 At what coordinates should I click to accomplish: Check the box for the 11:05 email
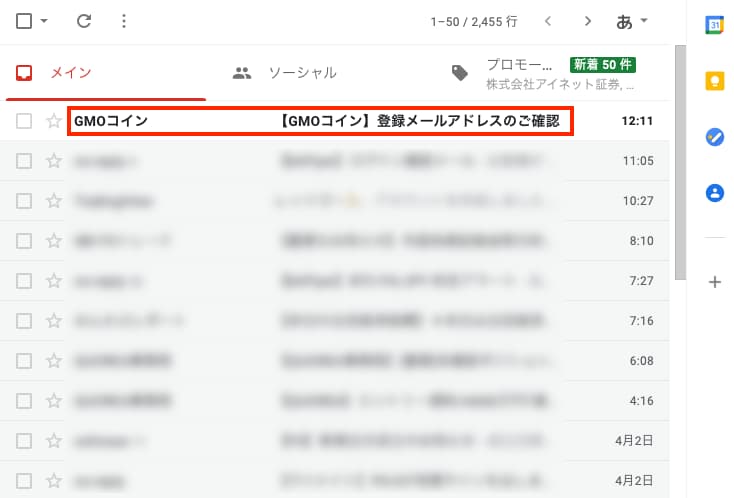(24, 161)
